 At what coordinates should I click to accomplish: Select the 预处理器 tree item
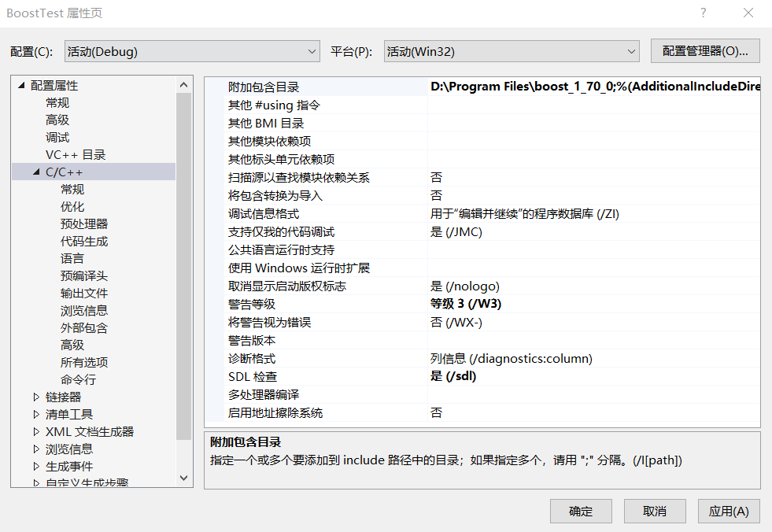[84, 224]
